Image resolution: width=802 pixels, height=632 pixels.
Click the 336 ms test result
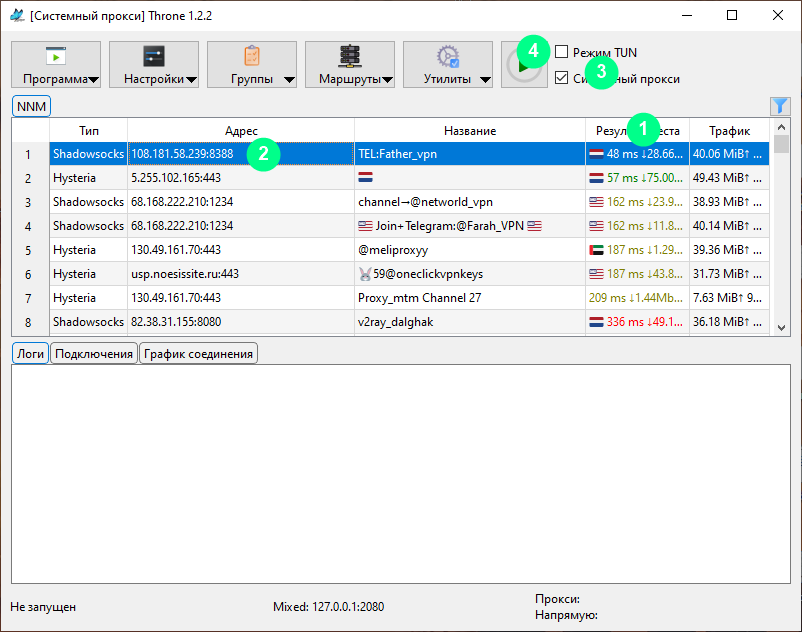click(637, 322)
